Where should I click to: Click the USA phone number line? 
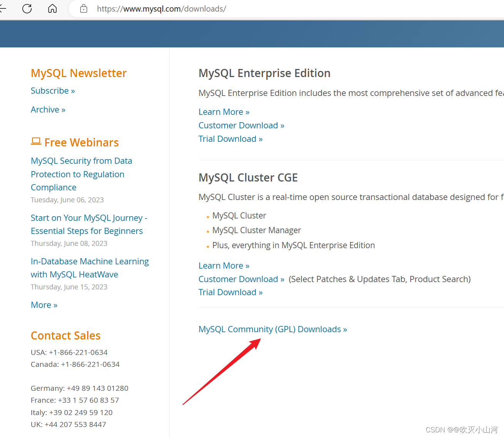69,353
